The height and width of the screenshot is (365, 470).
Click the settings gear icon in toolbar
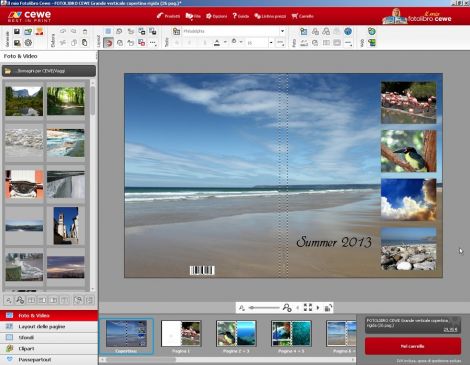click(28, 43)
